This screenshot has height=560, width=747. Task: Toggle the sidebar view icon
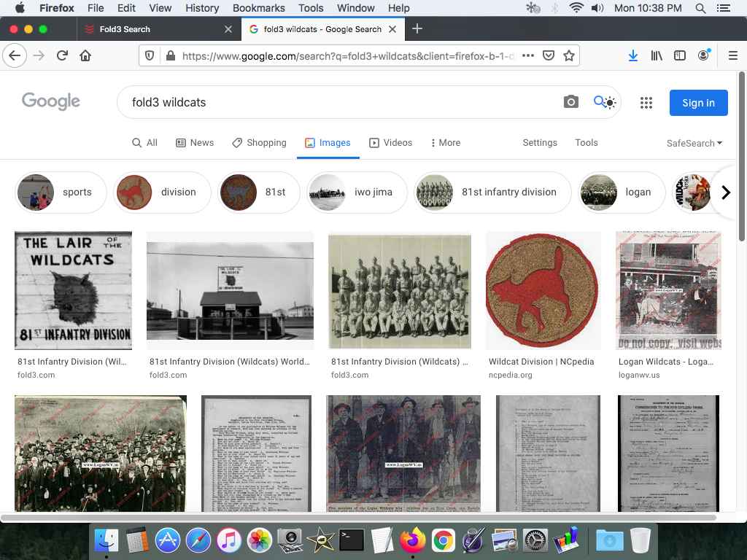[680, 55]
